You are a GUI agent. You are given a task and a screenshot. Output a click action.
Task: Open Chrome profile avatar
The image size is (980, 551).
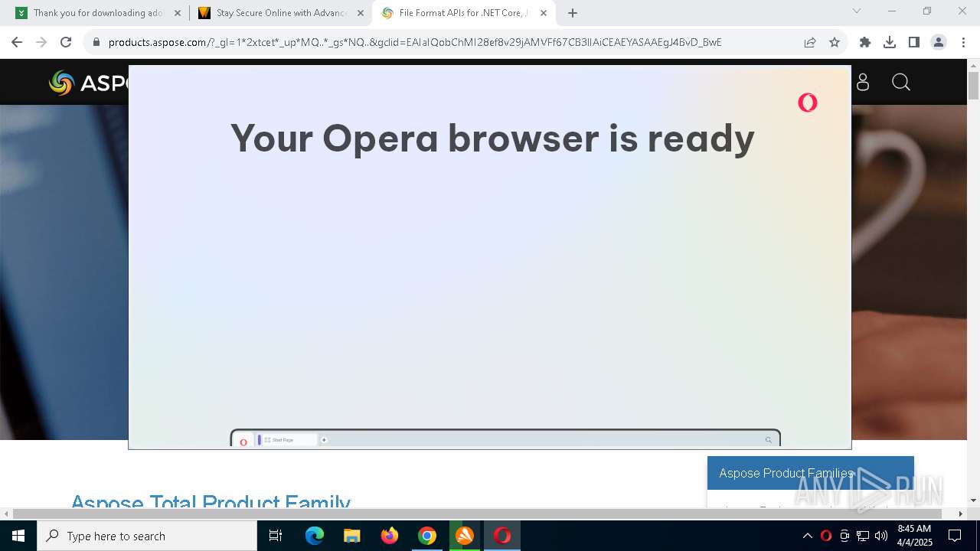(939, 42)
